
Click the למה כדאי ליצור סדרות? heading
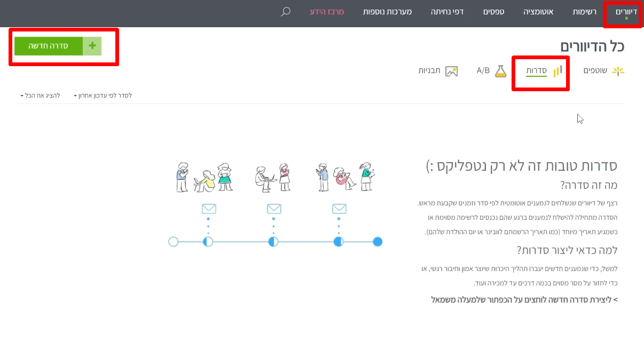568,250
